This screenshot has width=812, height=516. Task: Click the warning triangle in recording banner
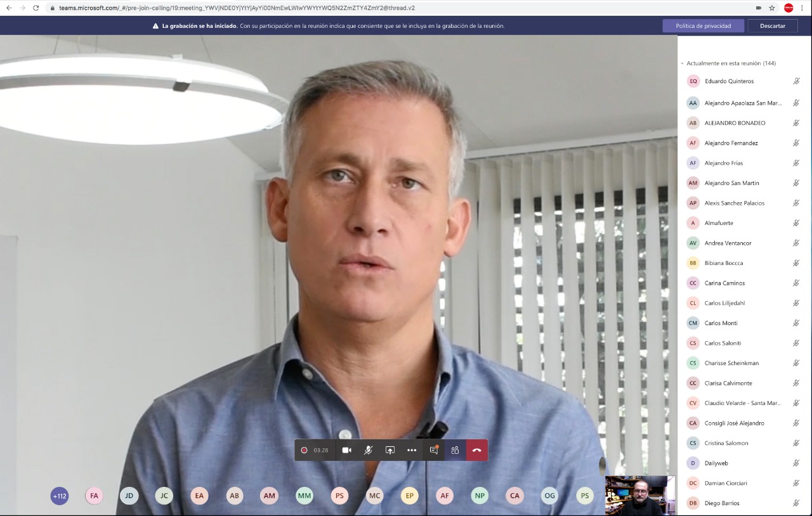tap(155, 26)
